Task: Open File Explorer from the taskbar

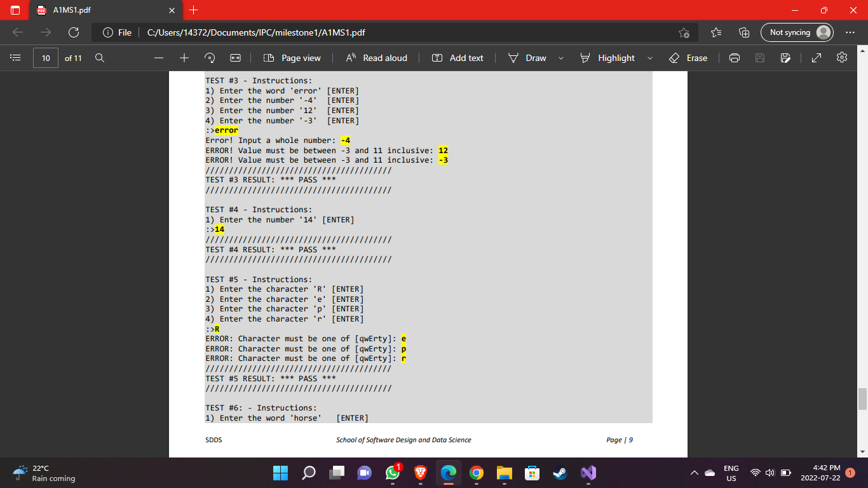Action: point(505,473)
